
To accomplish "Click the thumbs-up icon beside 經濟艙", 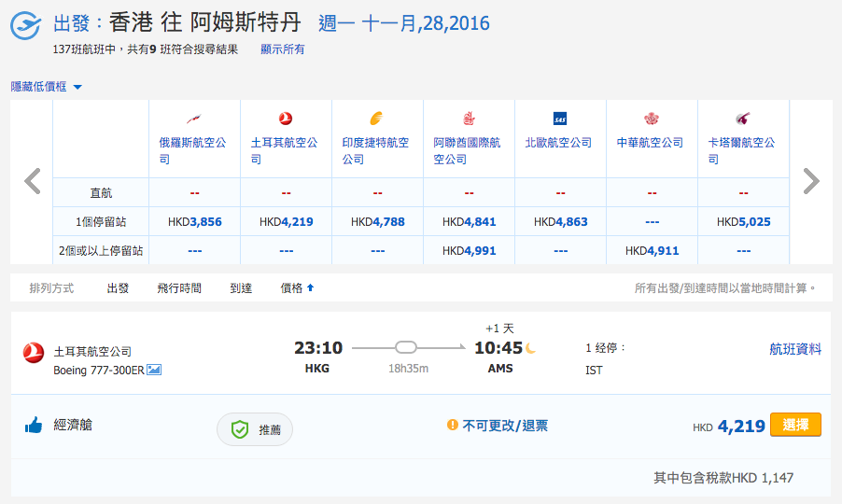I will tap(34, 425).
